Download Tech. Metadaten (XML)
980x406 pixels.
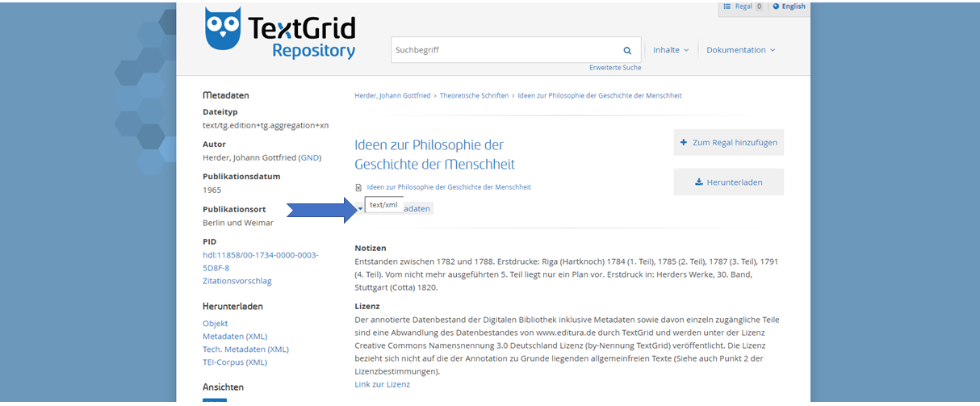(x=245, y=349)
